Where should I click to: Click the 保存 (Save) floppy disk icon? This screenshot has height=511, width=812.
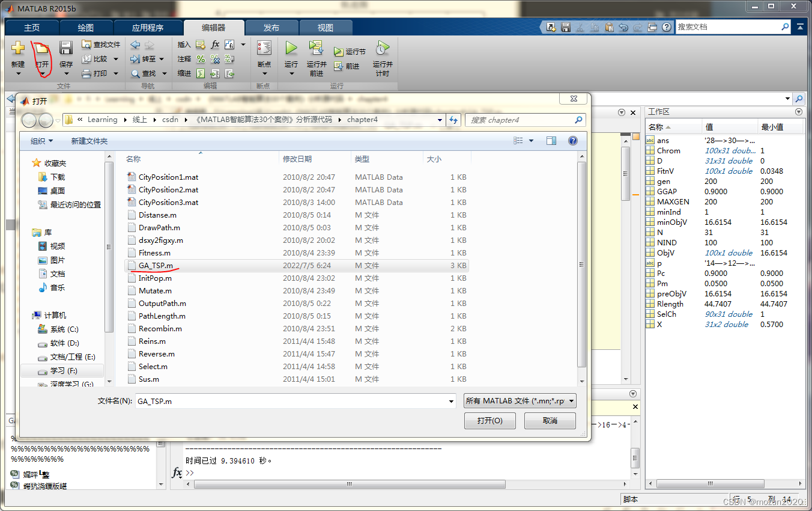click(x=65, y=49)
